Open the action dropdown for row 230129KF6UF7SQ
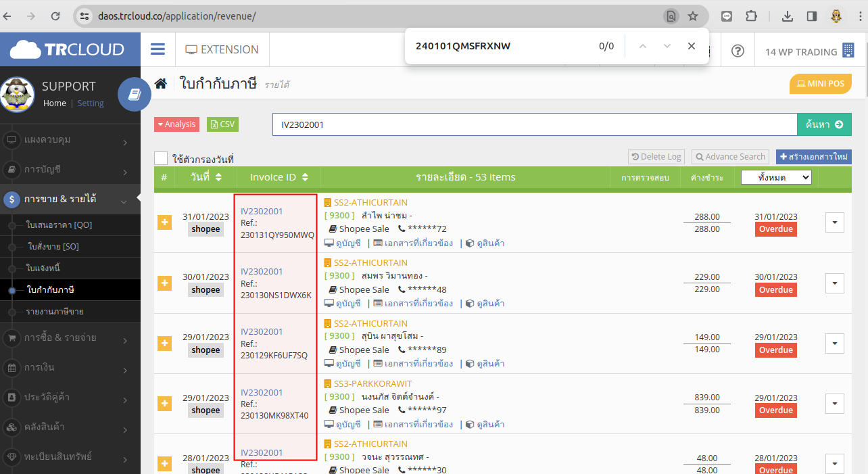Image resolution: width=868 pixels, height=474 pixels. 835,343
